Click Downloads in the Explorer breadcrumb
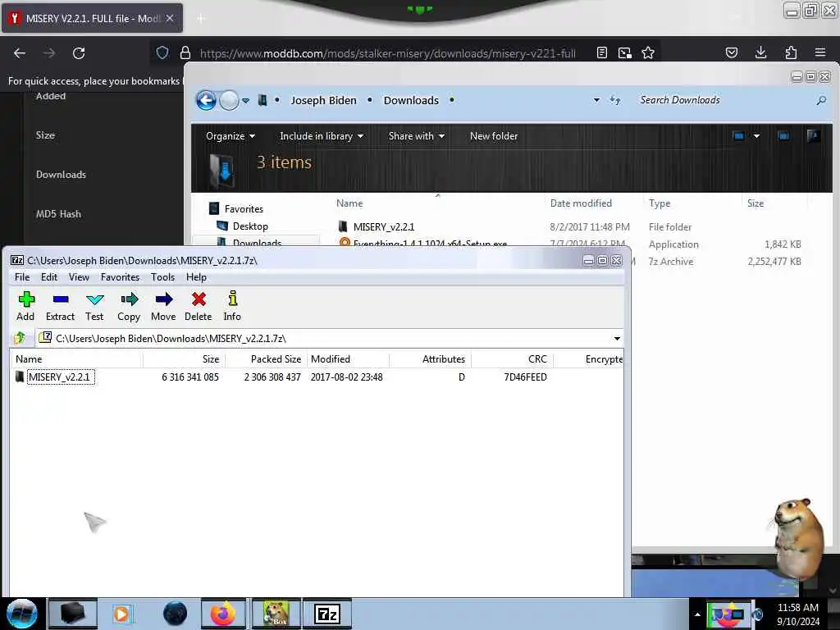The height and width of the screenshot is (630, 840). (x=411, y=100)
